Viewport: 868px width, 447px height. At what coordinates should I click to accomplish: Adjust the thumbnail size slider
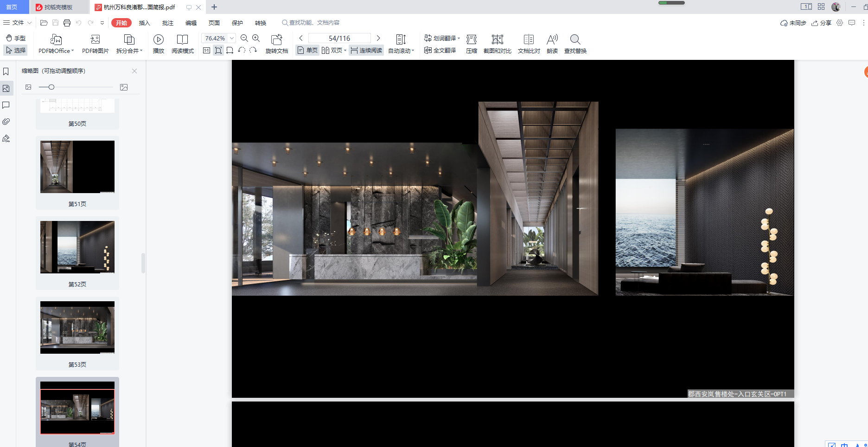(51, 87)
